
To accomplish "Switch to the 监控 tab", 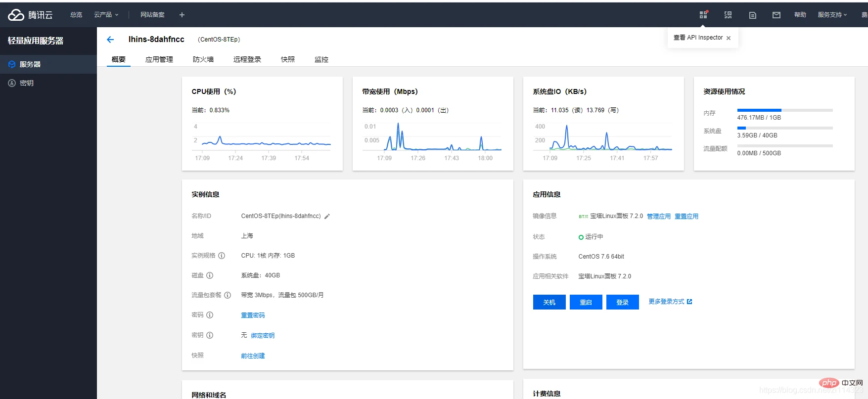I will point(321,59).
